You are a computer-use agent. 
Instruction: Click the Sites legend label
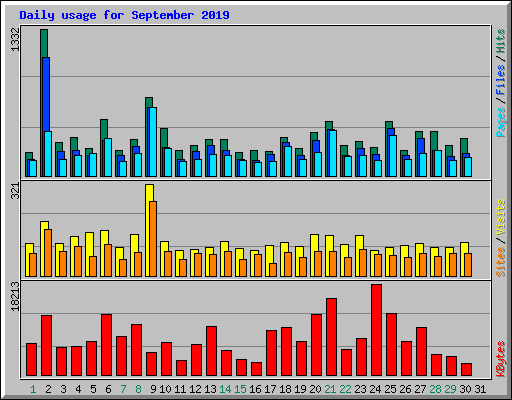501,262
